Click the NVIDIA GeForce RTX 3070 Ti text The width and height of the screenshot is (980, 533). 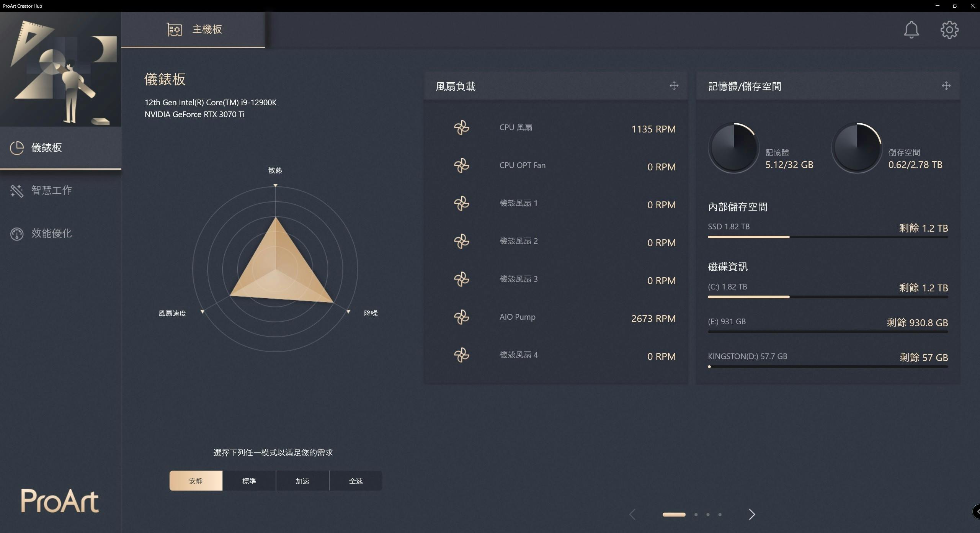[194, 114]
